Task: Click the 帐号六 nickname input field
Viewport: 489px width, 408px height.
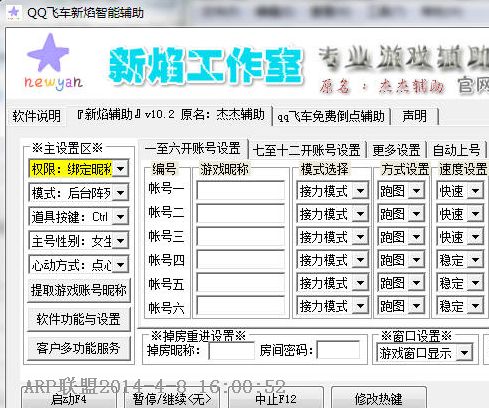Action: tap(241, 306)
